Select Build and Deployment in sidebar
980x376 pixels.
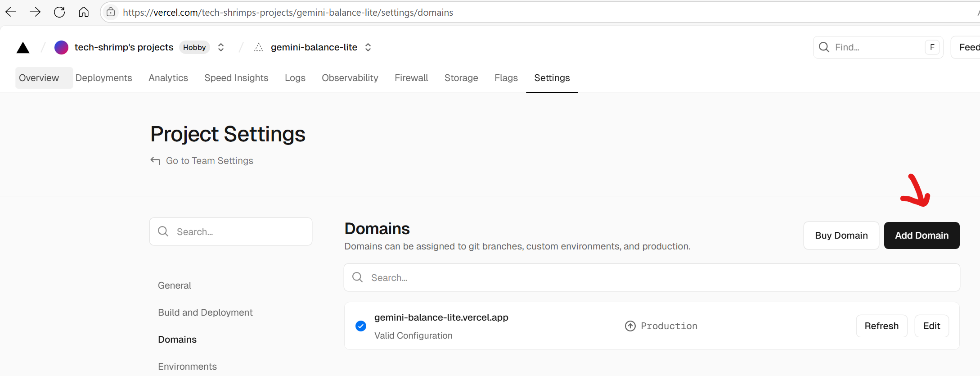click(205, 313)
